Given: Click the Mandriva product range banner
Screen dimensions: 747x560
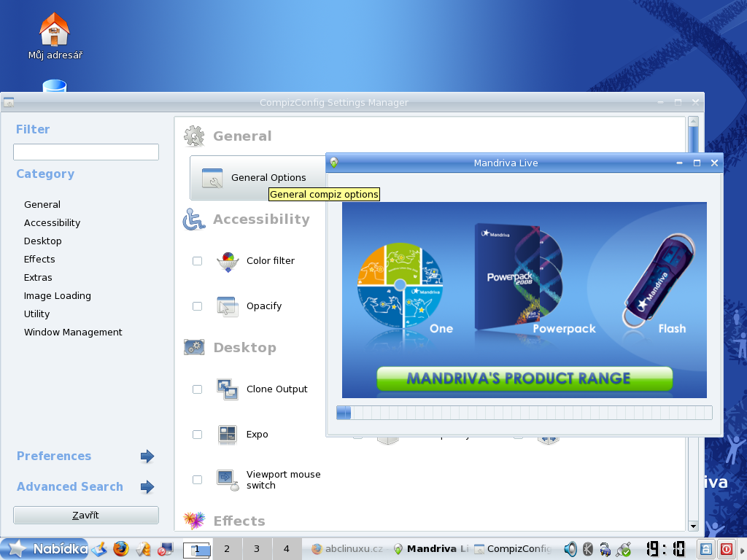Looking at the screenshot, I should [525, 378].
